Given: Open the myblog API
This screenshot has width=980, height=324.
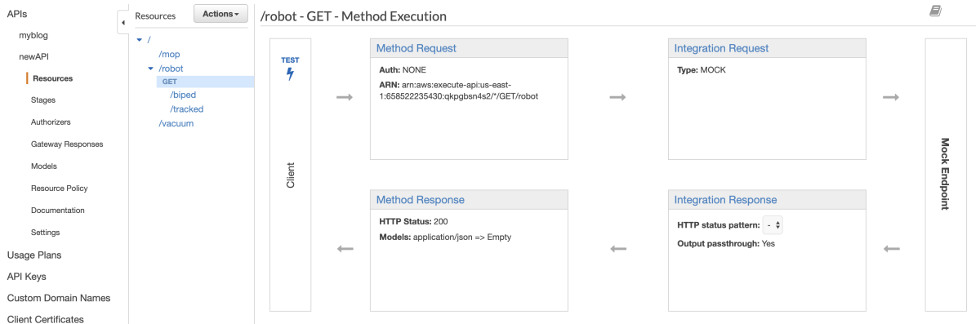Looking at the screenshot, I should tap(34, 36).
